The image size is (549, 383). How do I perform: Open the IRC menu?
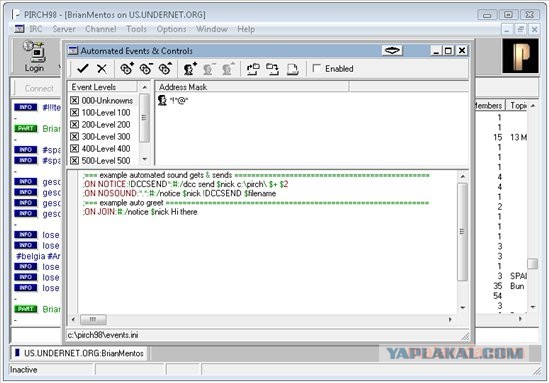click(36, 29)
